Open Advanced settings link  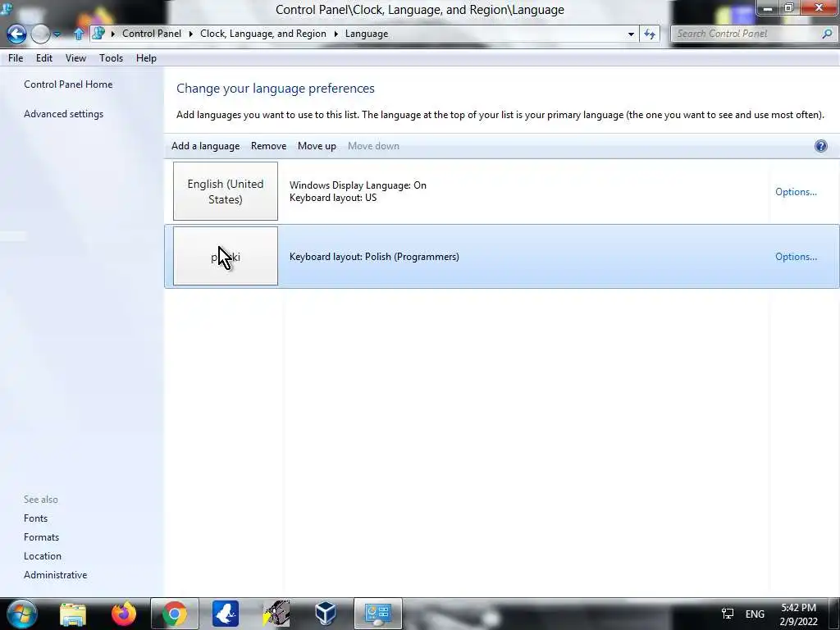(63, 113)
